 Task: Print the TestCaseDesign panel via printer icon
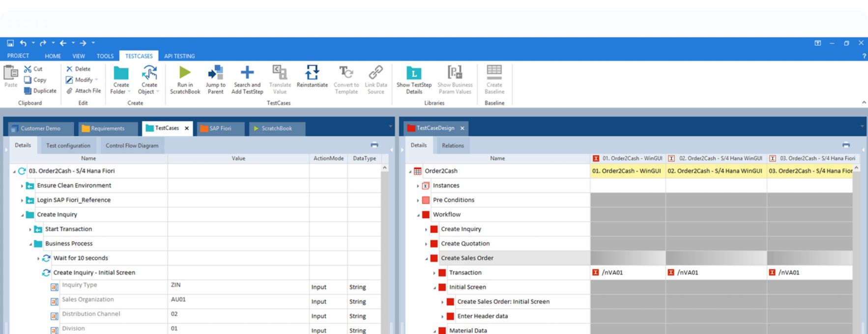(845, 145)
